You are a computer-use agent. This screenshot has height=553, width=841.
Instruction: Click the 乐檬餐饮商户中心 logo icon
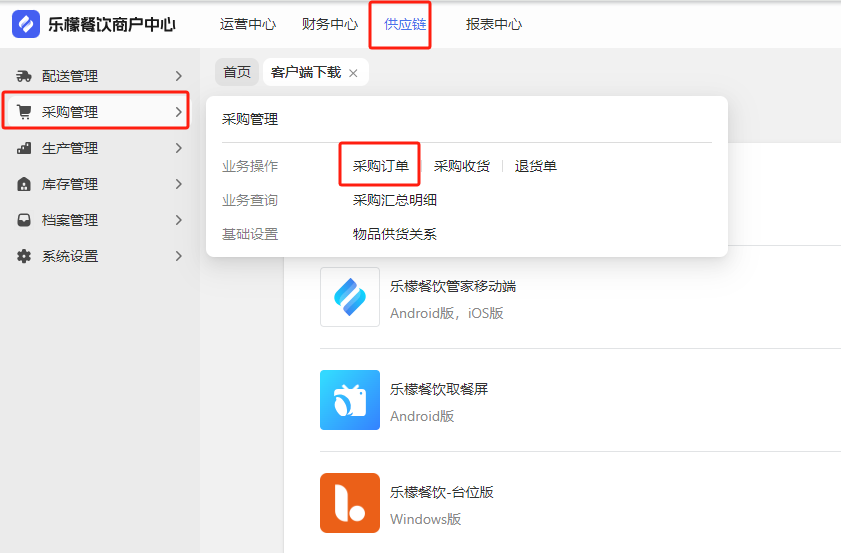pyautogui.click(x=26, y=24)
